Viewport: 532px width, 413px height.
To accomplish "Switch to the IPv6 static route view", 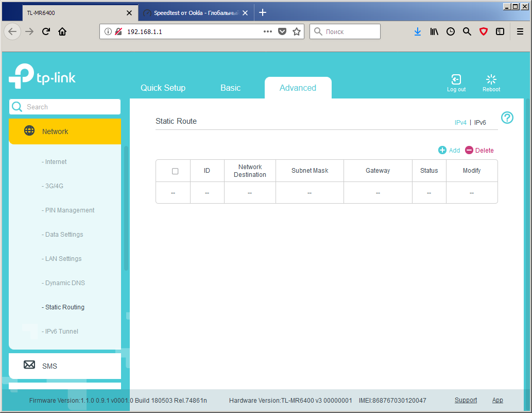I will pos(480,123).
